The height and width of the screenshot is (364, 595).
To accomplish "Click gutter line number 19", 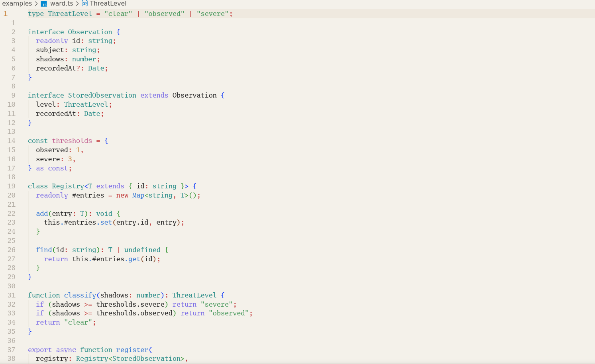I will (x=11, y=186).
